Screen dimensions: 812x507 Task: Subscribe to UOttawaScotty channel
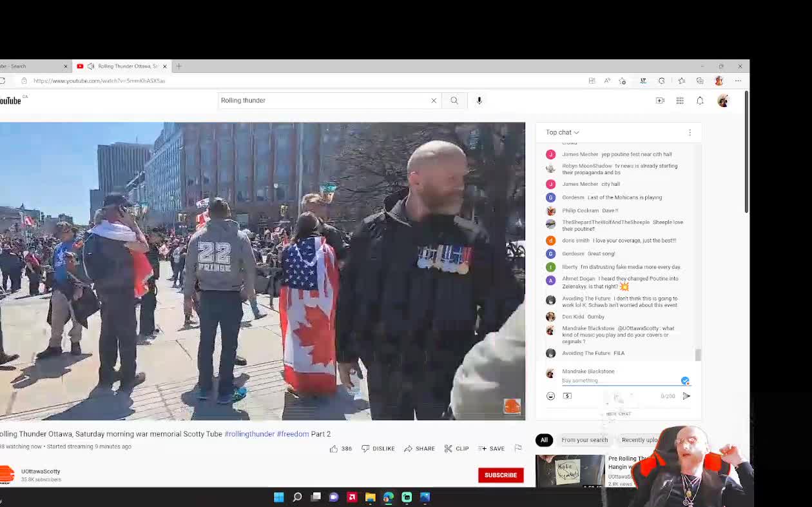point(501,475)
